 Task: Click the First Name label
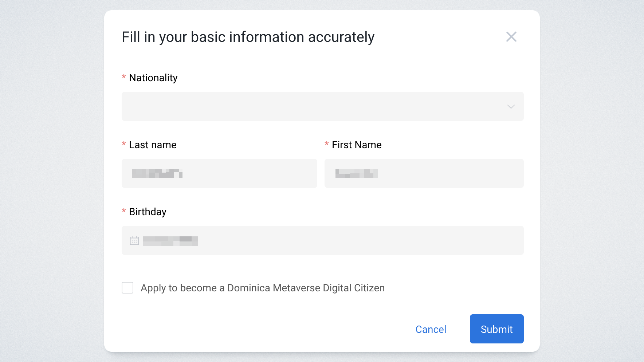(356, 145)
